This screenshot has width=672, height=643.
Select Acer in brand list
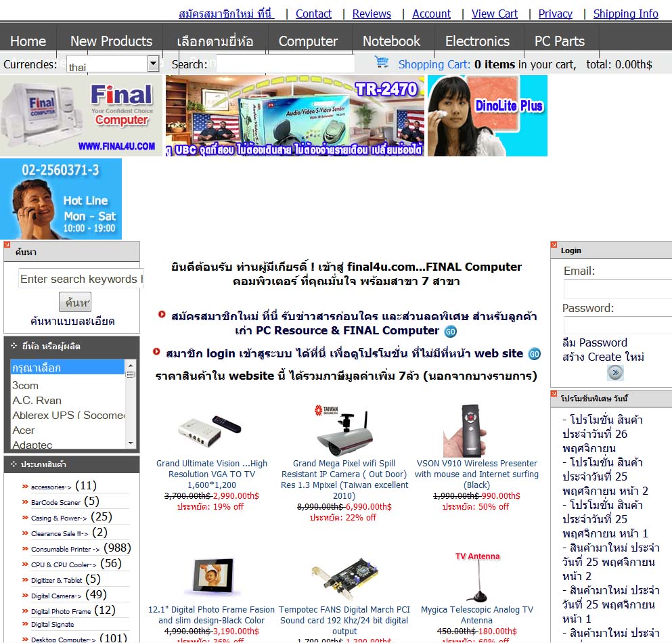(24, 430)
